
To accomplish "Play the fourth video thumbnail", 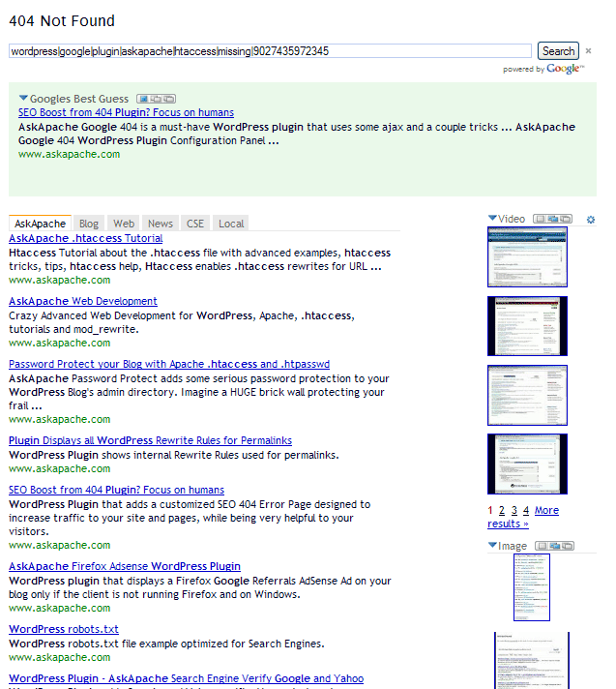I will (527, 464).
